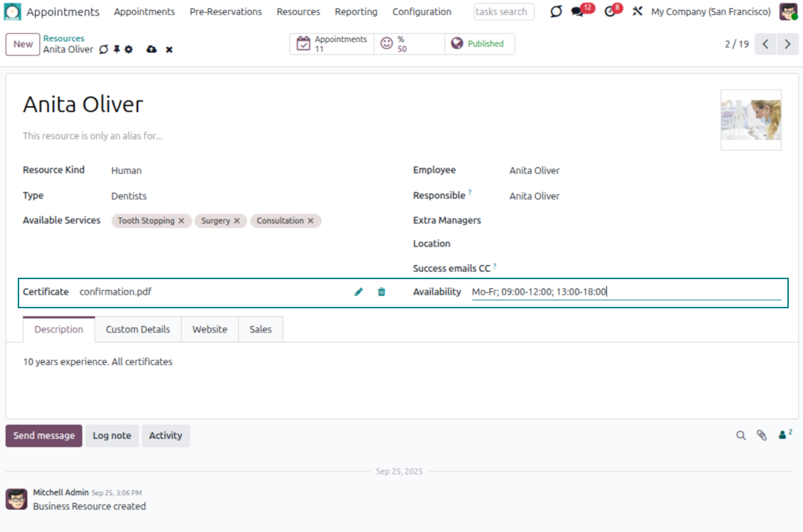This screenshot has height=532, width=803.
Task: Discard changes with the X icon
Action: click(169, 50)
